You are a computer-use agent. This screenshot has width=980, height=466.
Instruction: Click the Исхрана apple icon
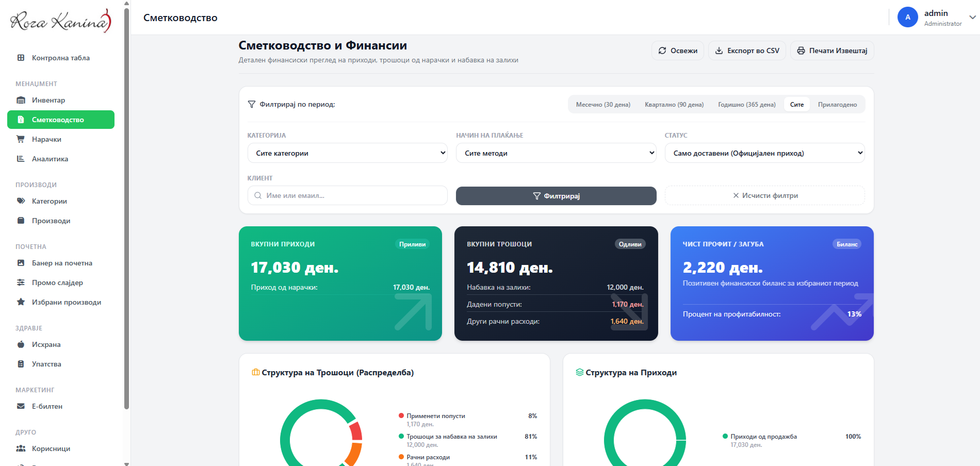pos(21,344)
